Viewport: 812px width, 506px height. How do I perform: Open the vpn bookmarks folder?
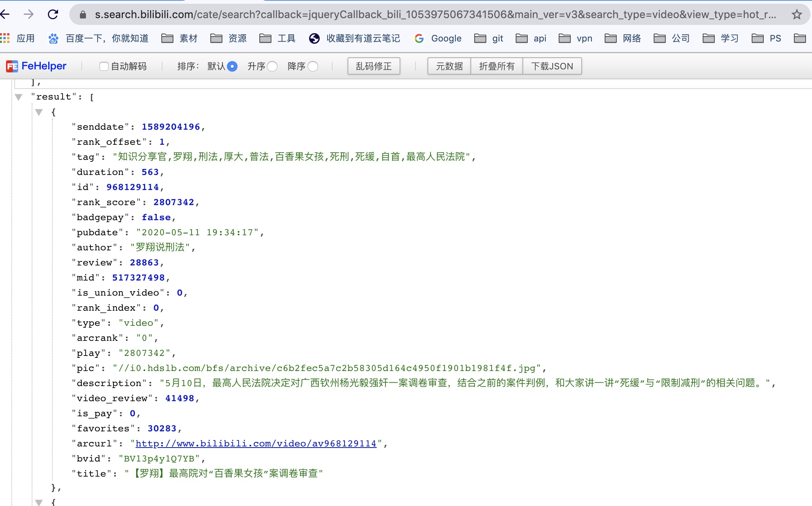tap(575, 38)
